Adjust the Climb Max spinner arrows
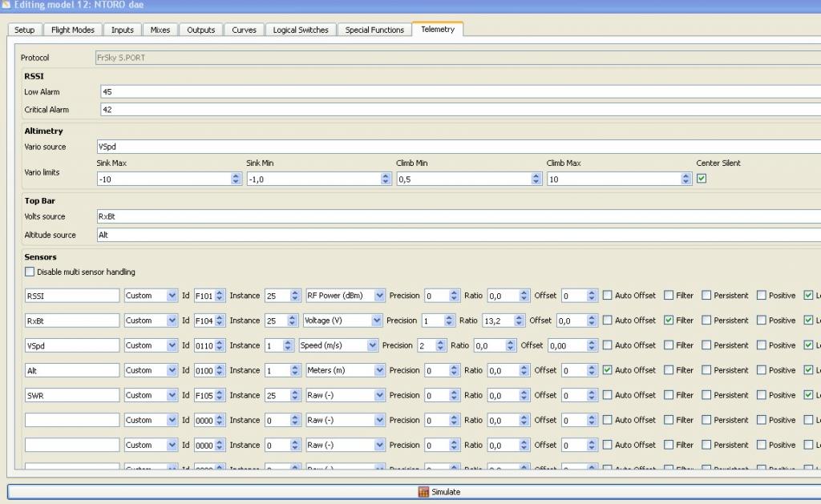Image resolution: width=821 pixels, height=504 pixels. tap(686, 179)
